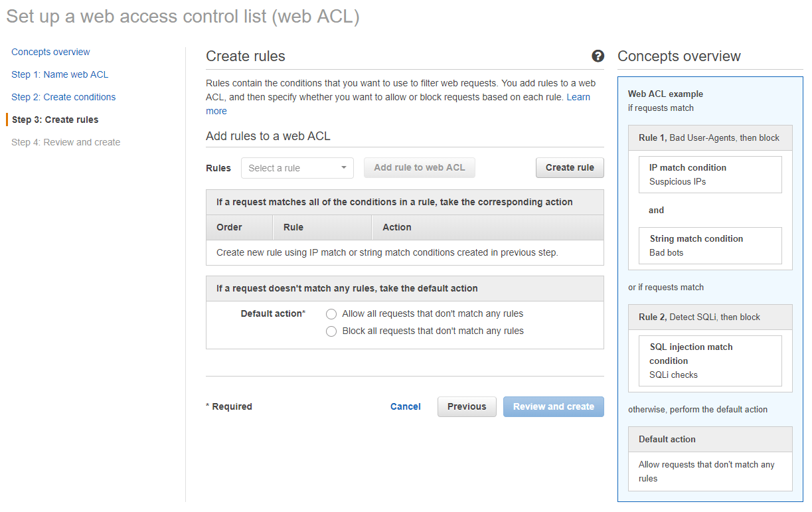This screenshot has width=812, height=512.
Task: Click Add rule to web ACL button
Action: (419, 167)
